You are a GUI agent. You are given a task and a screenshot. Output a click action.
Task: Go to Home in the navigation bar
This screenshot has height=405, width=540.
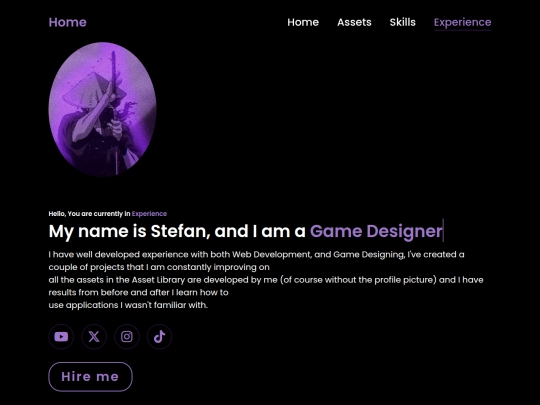click(303, 22)
